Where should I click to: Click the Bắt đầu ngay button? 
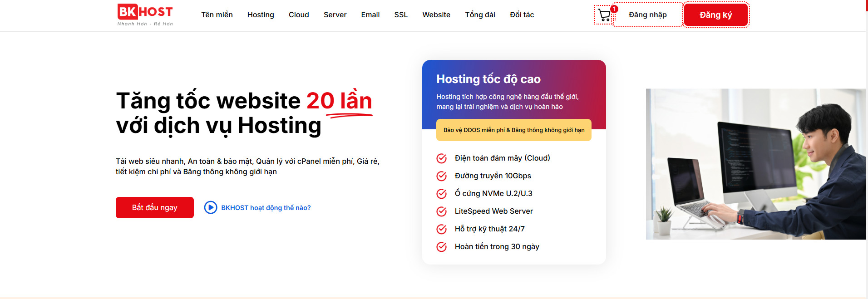pyautogui.click(x=155, y=207)
